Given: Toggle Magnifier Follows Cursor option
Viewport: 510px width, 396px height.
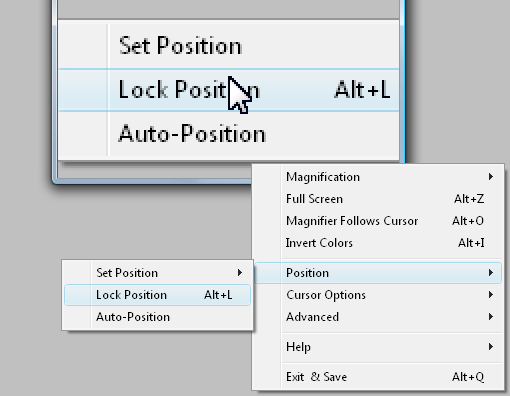Looking at the screenshot, I should click(x=378, y=221).
